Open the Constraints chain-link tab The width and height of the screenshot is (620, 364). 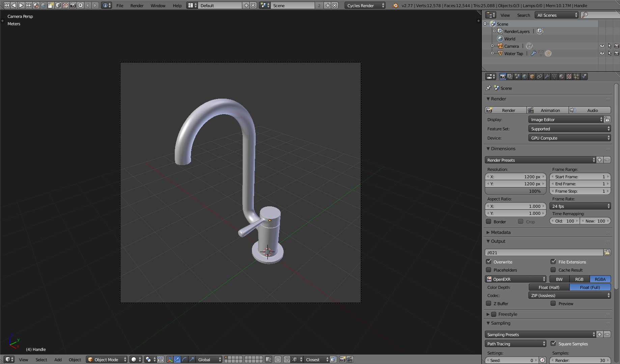click(539, 77)
